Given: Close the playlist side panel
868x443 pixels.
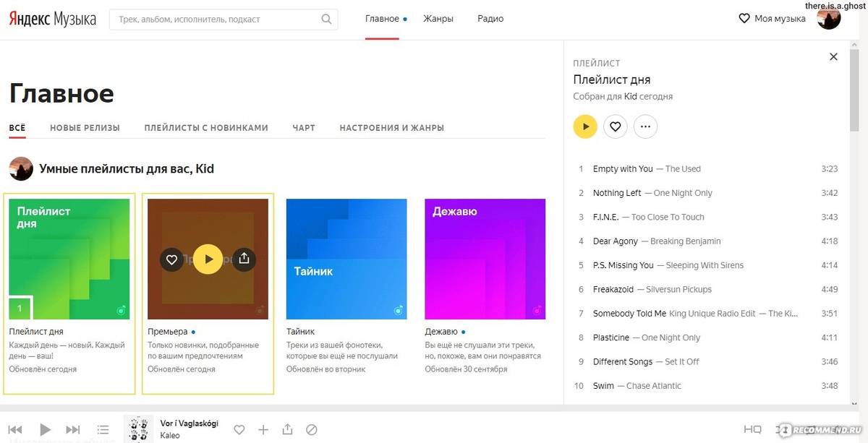Looking at the screenshot, I should click(x=833, y=57).
